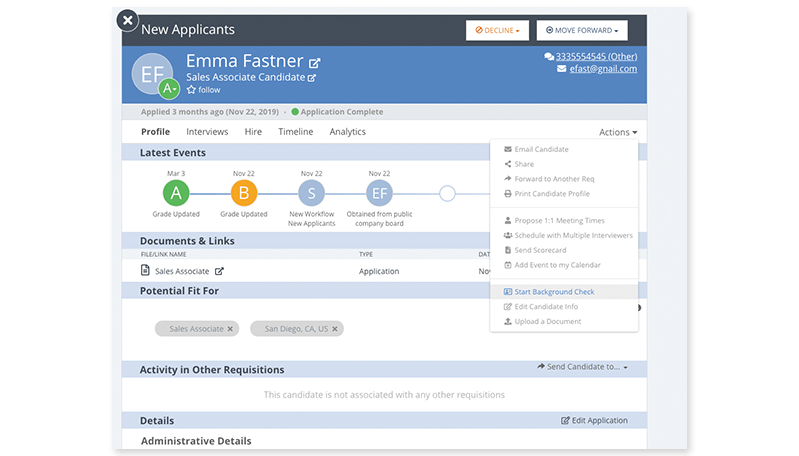Click Applied 3 months ago date text

[210, 112]
